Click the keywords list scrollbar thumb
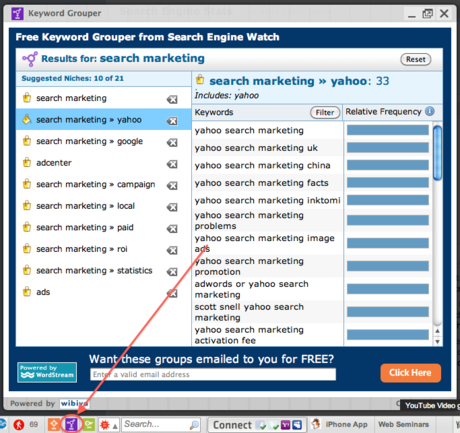The width and height of the screenshot is (460, 433). pos(437,153)
